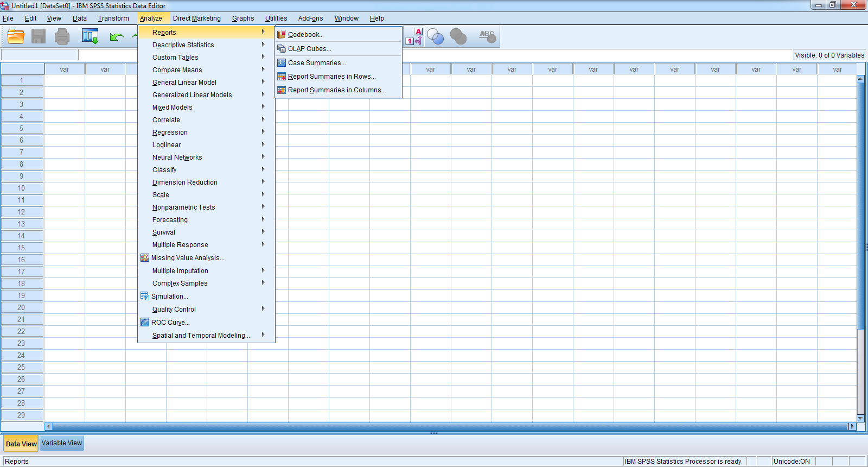Open the Utilities menu
This screenshot has height=467, width=868.
(276, 18)
